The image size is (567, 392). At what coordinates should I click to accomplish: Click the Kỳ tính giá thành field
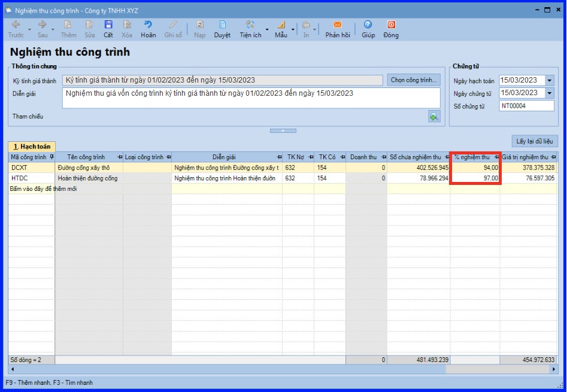click(222, 80)
